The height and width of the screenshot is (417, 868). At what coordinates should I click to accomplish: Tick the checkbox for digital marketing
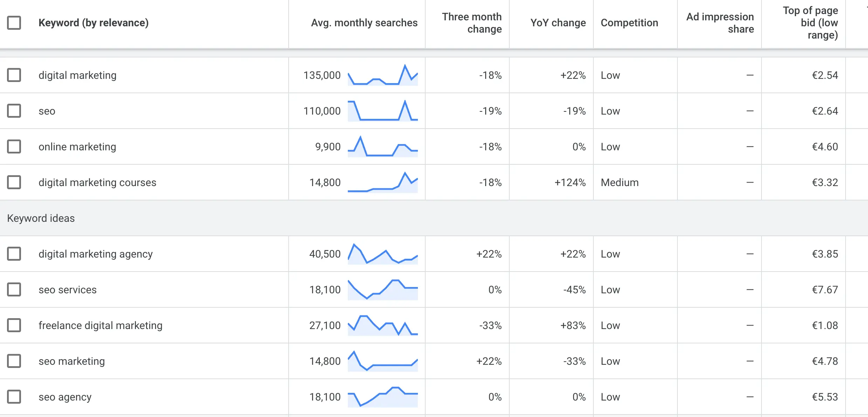[x=14, y=75]
